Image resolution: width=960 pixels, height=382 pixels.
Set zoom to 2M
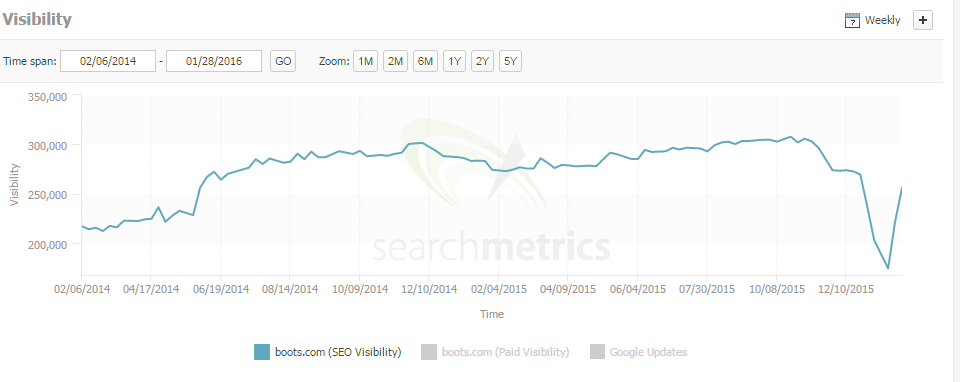pyautogui.click(x=396, y=61)
